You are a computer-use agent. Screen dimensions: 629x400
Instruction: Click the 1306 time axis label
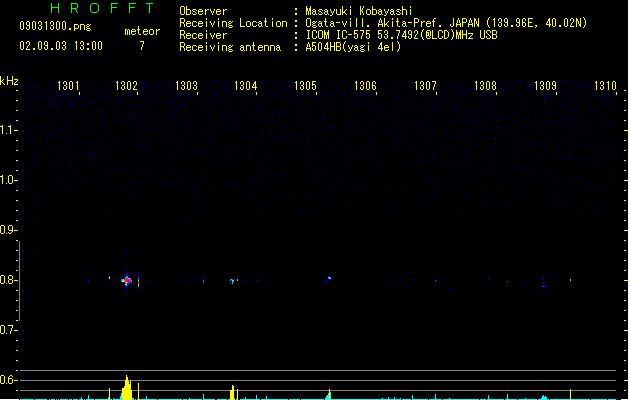[x=365, y=85]
